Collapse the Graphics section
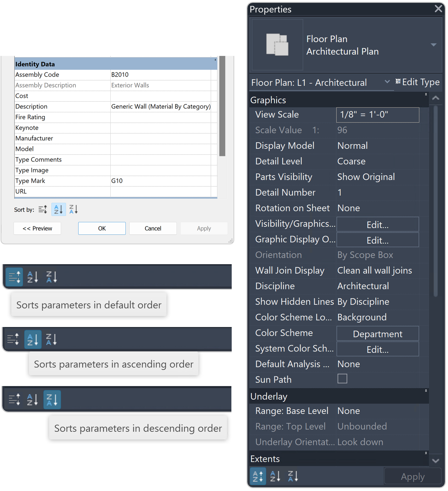This screenshot has width=448, height=491. (426, 94)
